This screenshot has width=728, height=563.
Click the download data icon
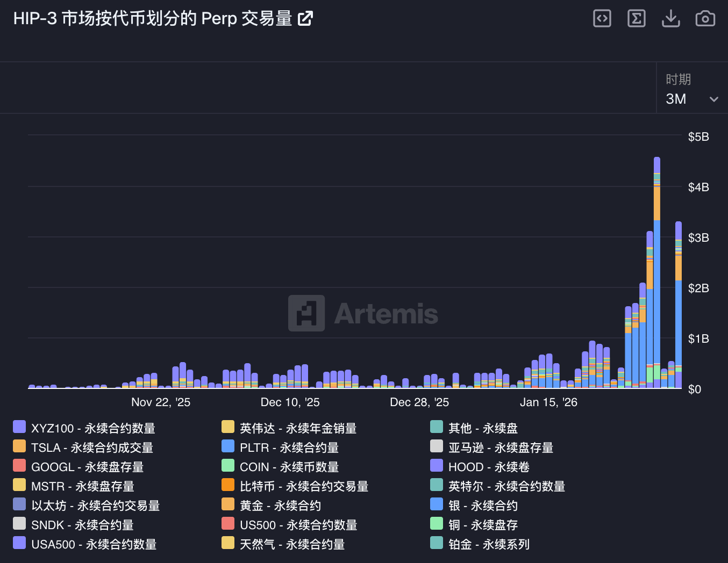click(x=670, y=18)
